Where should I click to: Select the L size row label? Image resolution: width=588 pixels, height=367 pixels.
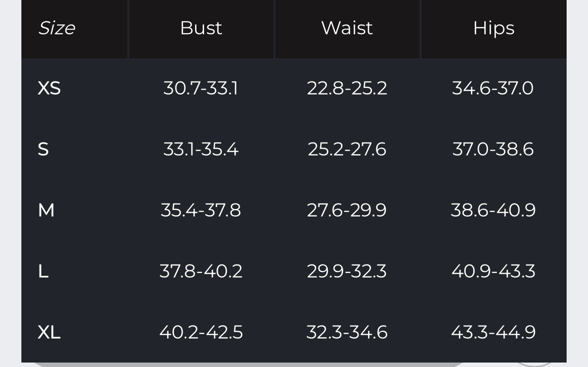click(43, 271)
